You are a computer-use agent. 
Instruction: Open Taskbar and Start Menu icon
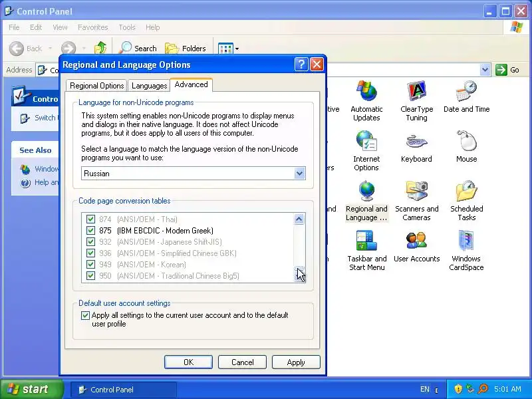point(366,251)
